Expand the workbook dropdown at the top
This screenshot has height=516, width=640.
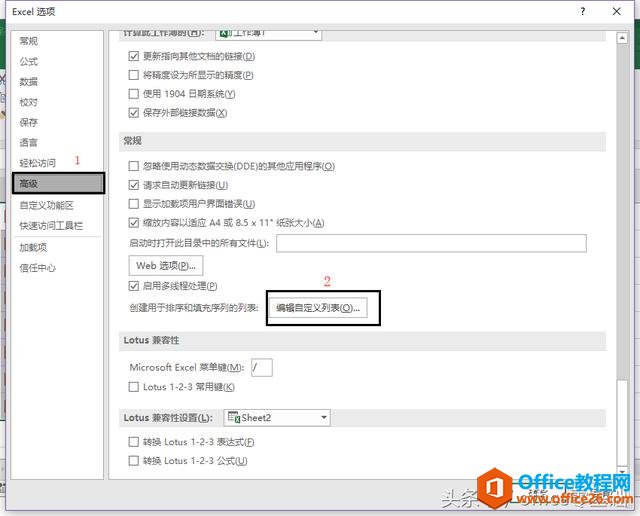tap(268, 34)
